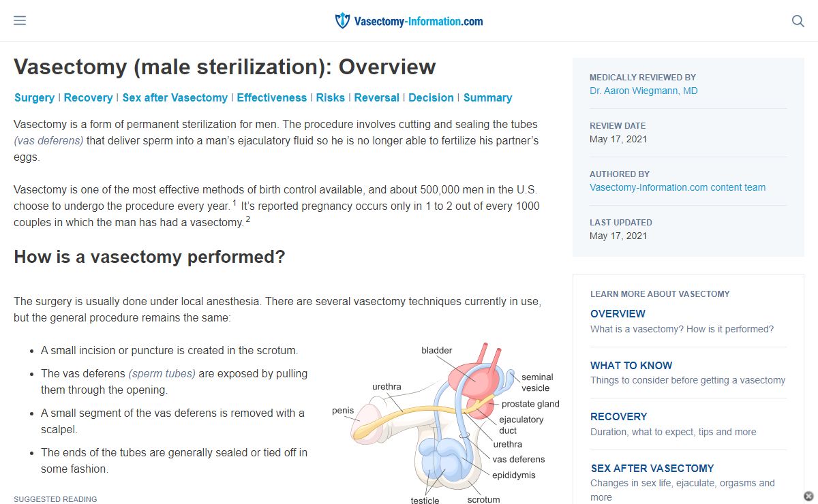Jump to the Surgery section
Screen dimensions: 818x504
pyautogui.click(x=34, y=97)
